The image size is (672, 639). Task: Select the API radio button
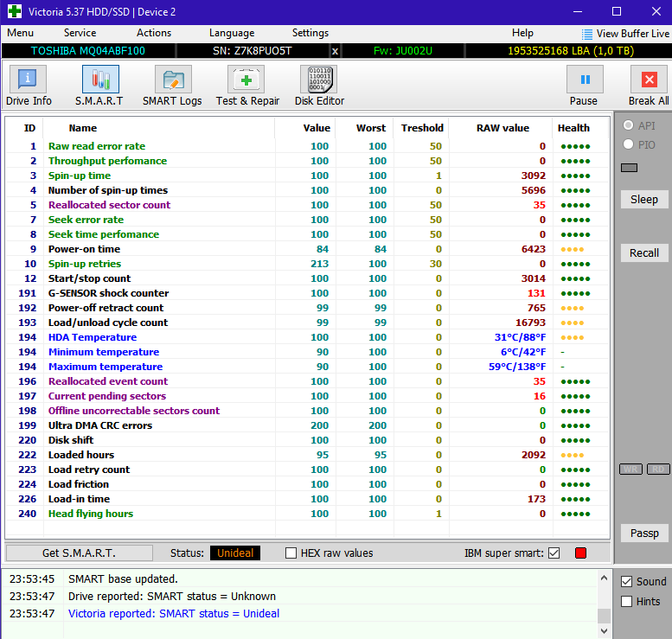pos(628,125)
